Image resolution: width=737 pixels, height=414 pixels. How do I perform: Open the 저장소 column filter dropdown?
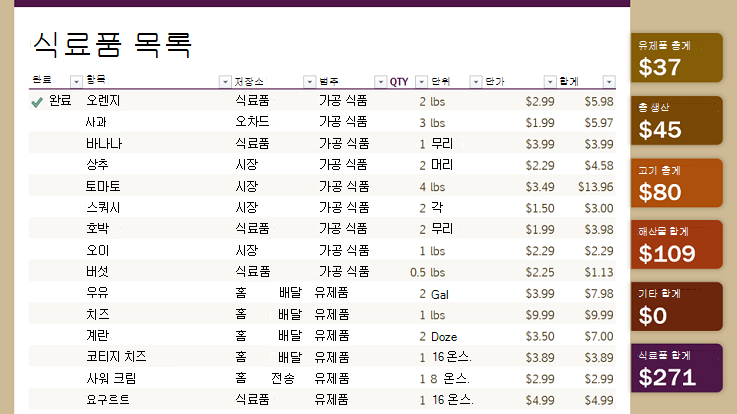point(309,82)
